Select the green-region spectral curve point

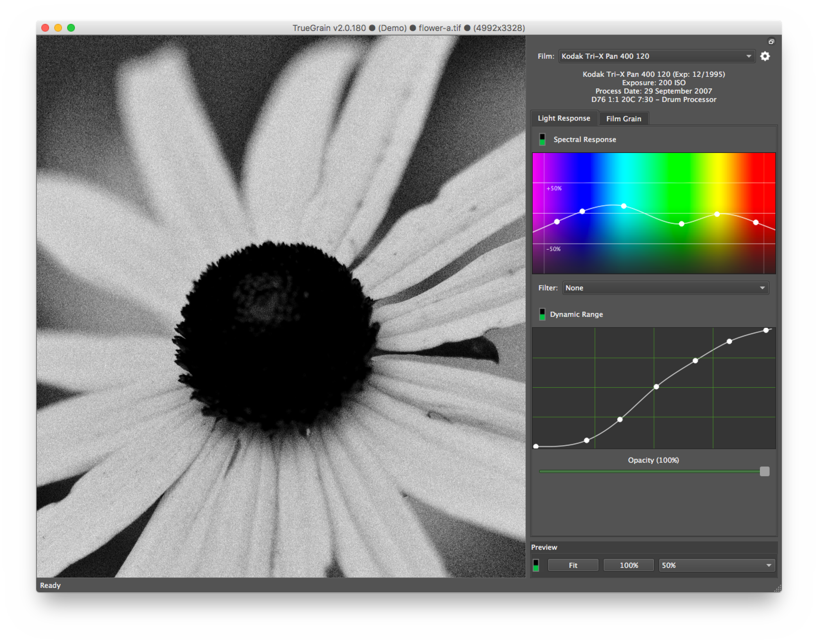(x=681, y=224)
